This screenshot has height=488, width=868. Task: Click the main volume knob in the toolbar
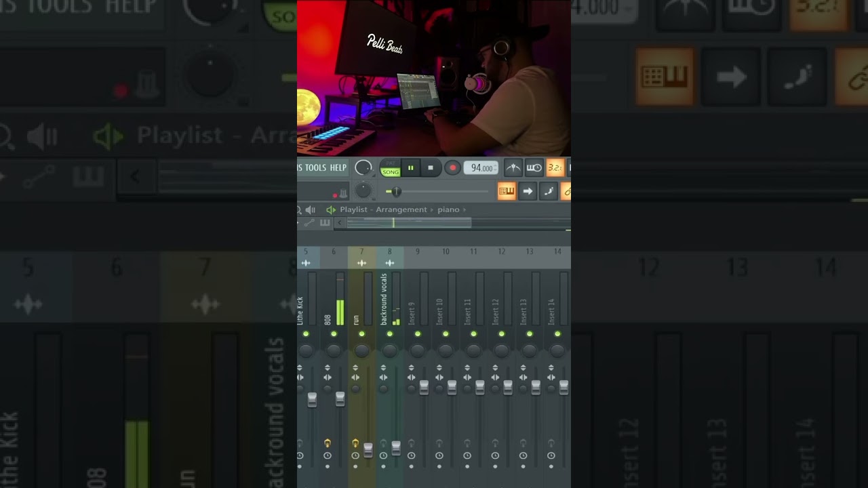point(363,167)
